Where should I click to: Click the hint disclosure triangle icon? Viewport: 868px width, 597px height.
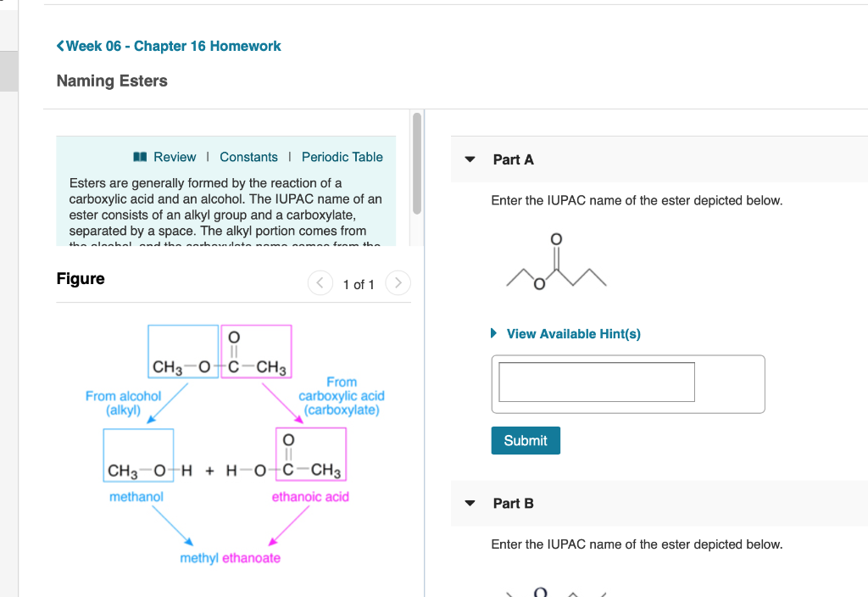[x=496, y=334]
